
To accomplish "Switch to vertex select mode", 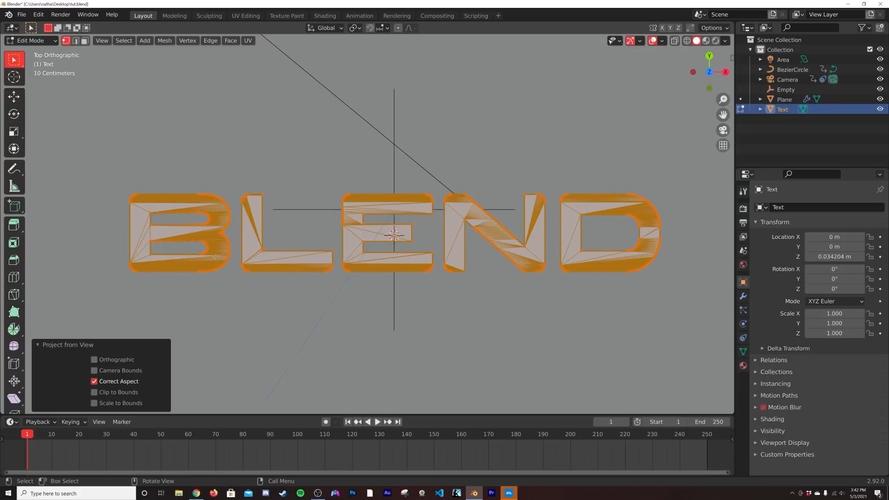I will 66,41.
